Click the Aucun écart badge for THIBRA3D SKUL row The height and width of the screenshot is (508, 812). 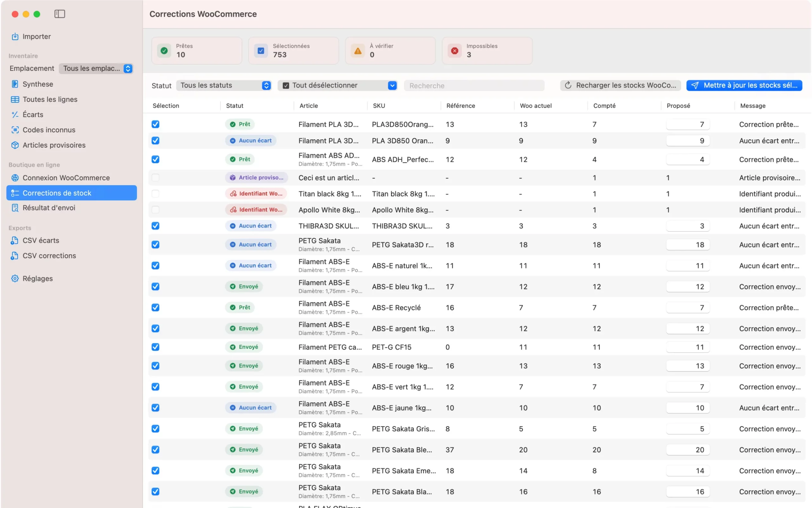[251, 226]
